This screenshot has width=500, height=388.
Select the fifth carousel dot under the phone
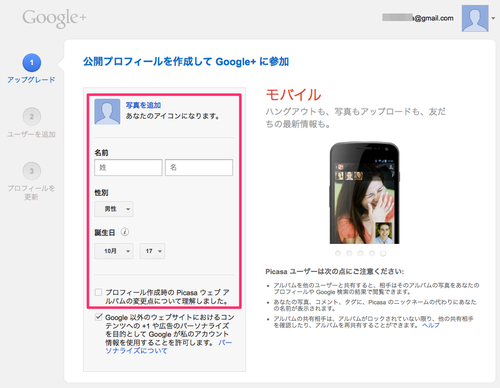pos(383,253)
